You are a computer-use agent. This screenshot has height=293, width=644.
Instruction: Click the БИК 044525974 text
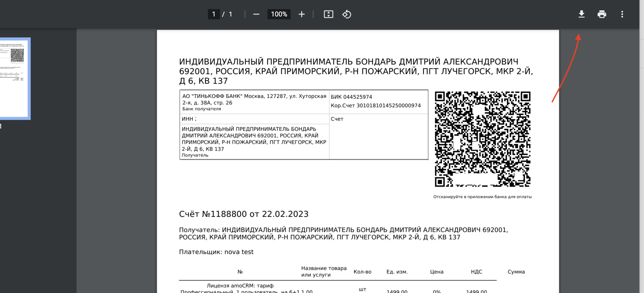pyautogui.click(x=352, y=97)
